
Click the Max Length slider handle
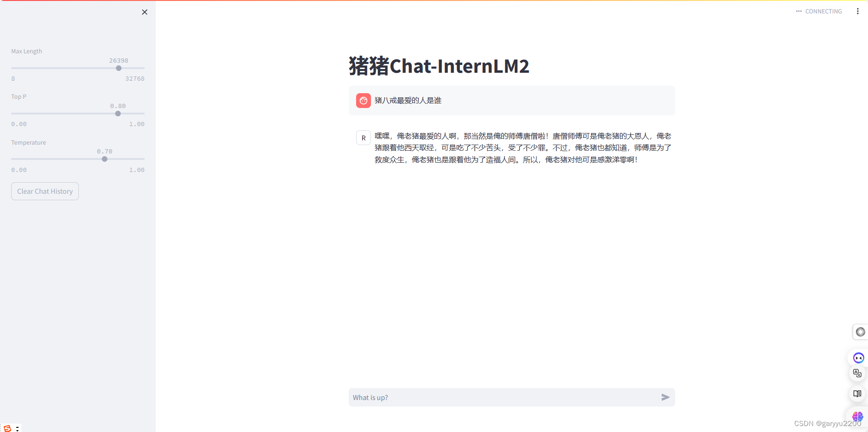[119, 68]
